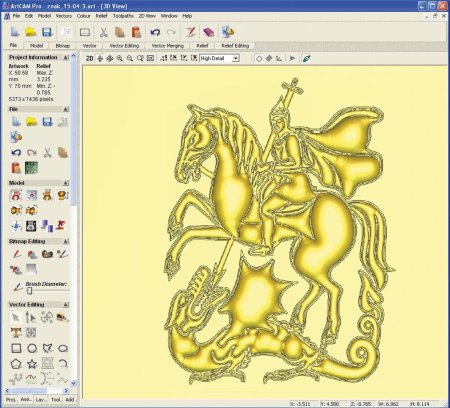
Task: Open the Colour menu
Action: (x=83, y=16)
